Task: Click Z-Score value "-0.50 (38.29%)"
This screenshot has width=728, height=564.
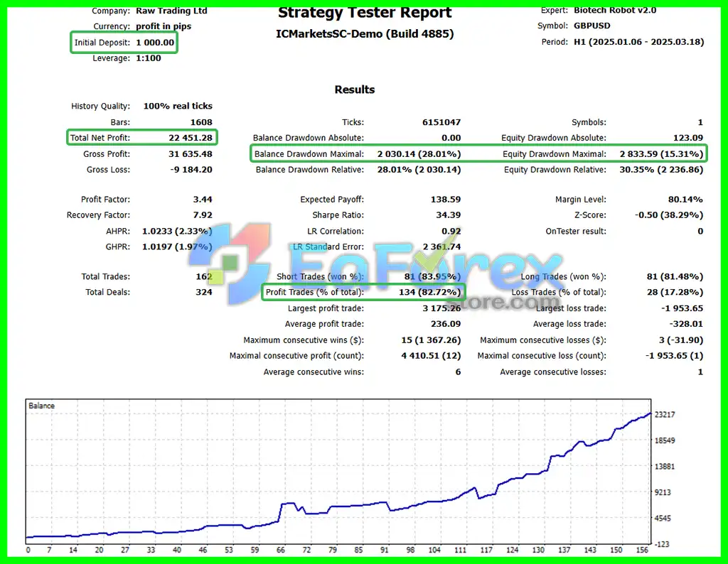Action: coord(670,215)
